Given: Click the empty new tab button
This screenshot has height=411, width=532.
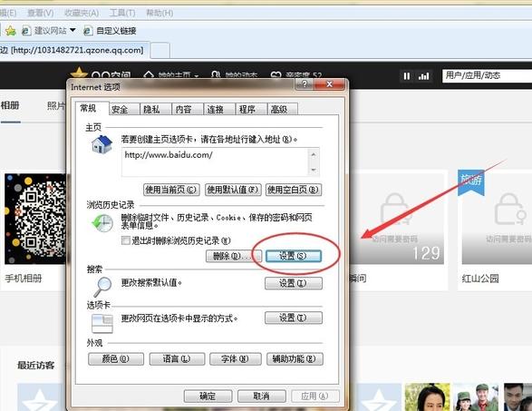Looking at the screenshot, I should click(x=160, y=51).
